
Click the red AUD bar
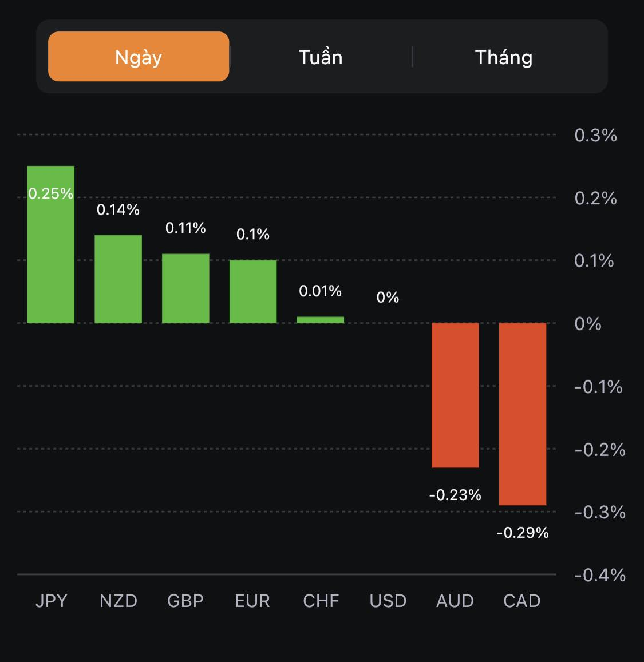(x=455, y=395)
